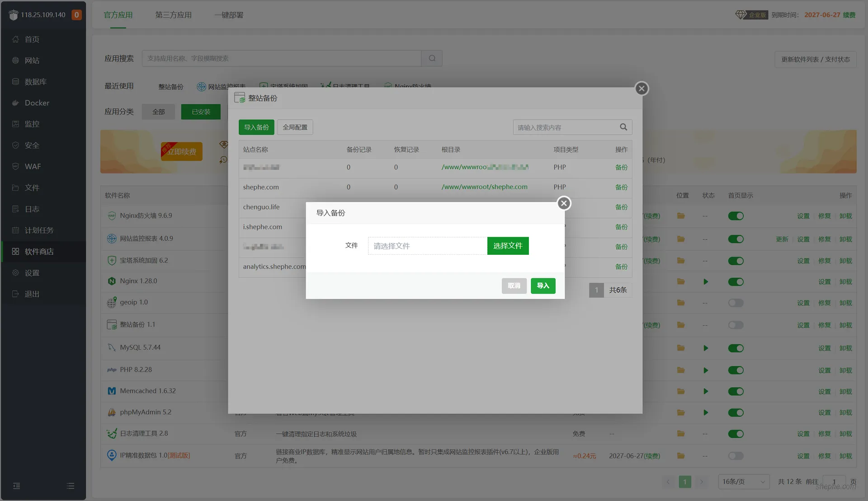The height and width of the screenshot is (501, 868).
Task: Disable the Nginx防火墙 homepage display switch
Action: coord(736,216)
